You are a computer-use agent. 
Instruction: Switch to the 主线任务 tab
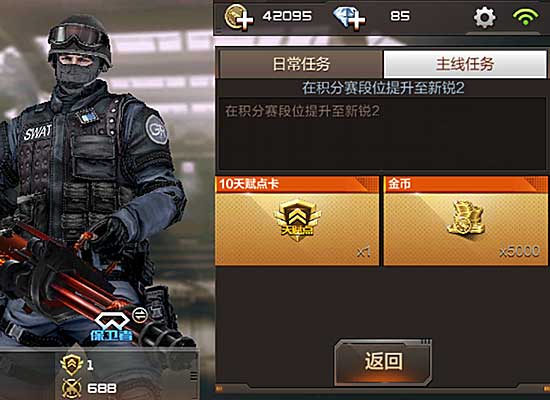pos(465,64)
